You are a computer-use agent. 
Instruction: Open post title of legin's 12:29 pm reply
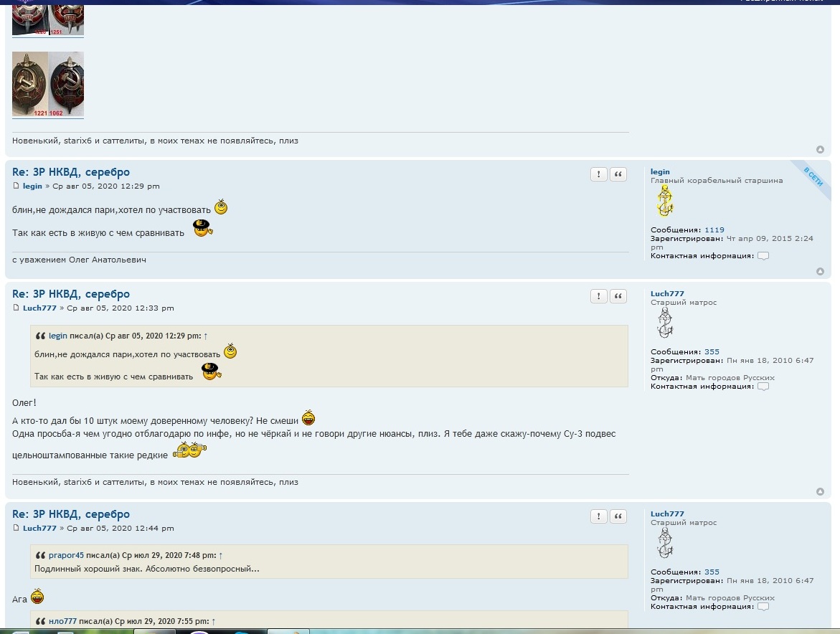(71, 172)
